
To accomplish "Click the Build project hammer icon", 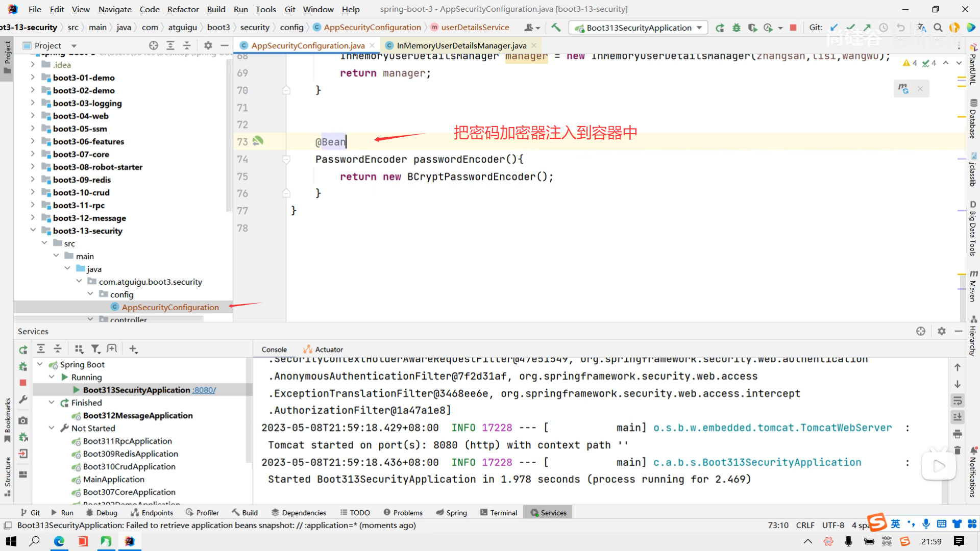I will [x=556, y=28].
